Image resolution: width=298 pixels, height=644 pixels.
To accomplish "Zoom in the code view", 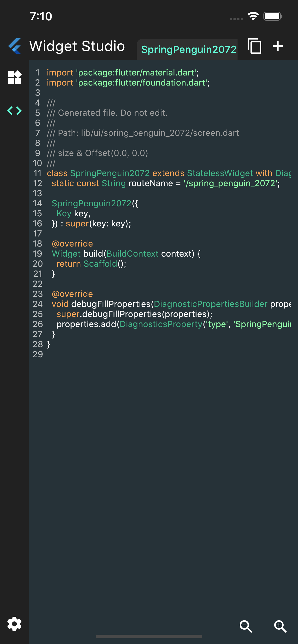I will (280, 626).
